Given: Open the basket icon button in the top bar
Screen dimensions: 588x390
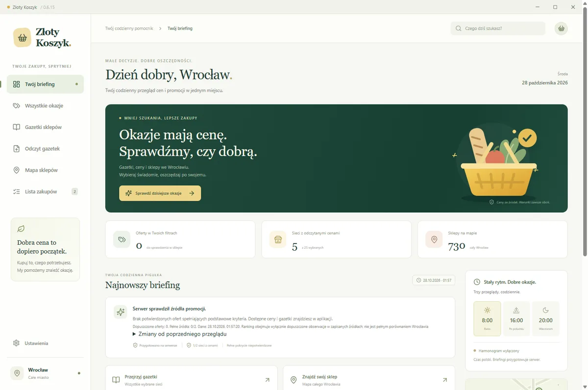Looking at the screenshot, I should click(x=561, y=28).
